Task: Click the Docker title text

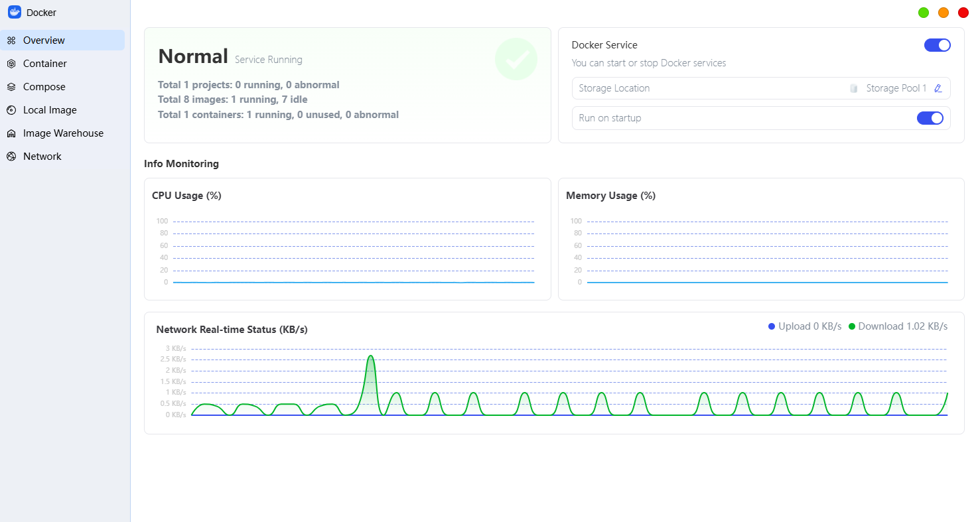Action: 41,13
